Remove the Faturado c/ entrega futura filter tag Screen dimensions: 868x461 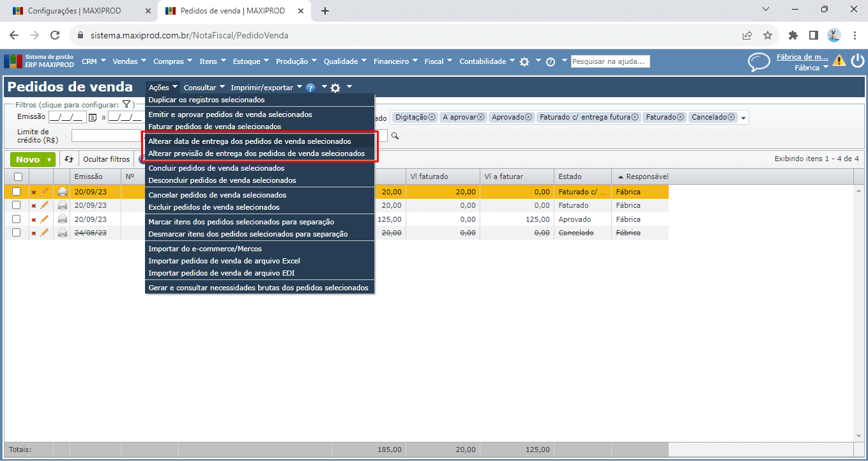click(635, 117)
